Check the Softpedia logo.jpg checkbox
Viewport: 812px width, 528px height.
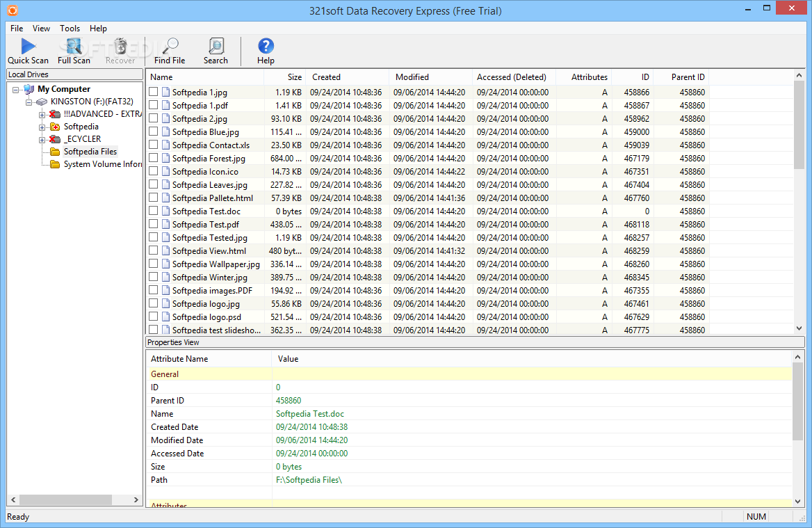[153, 303]
